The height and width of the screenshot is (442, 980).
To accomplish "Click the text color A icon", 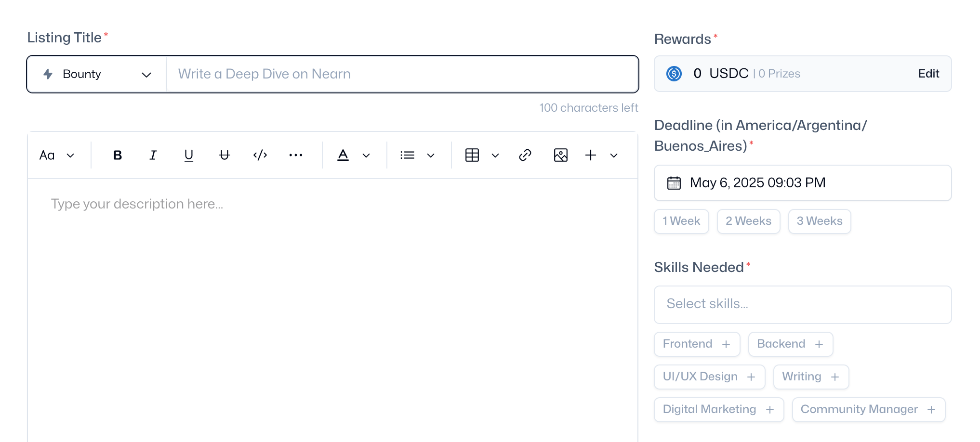I will [x=343, y=155].
